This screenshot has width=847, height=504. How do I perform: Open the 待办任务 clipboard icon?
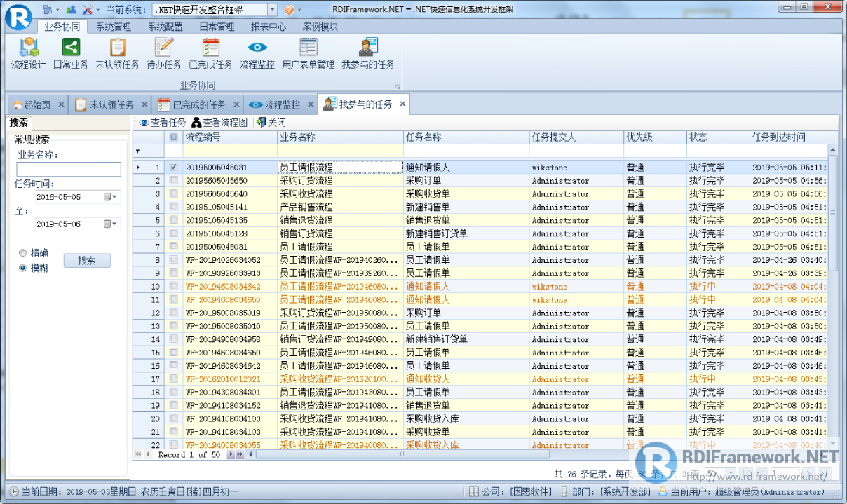(163, 53)
